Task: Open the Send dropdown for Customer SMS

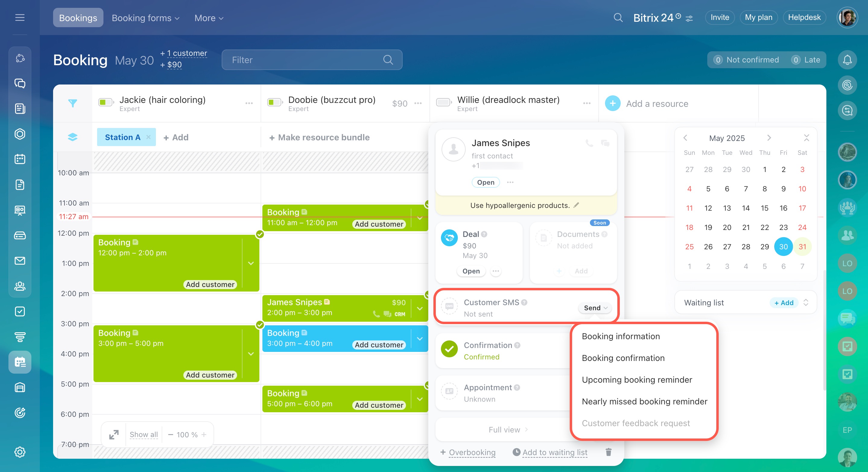Action: coord(595,308)
